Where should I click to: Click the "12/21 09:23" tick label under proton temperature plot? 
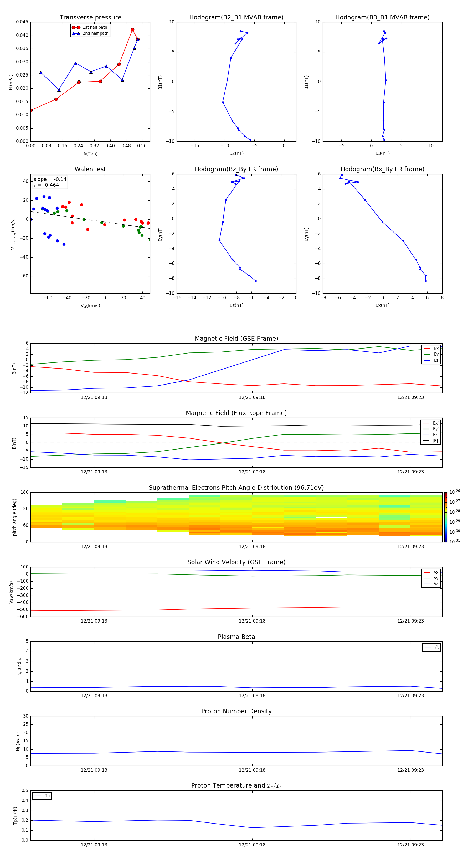click(410, 845)
